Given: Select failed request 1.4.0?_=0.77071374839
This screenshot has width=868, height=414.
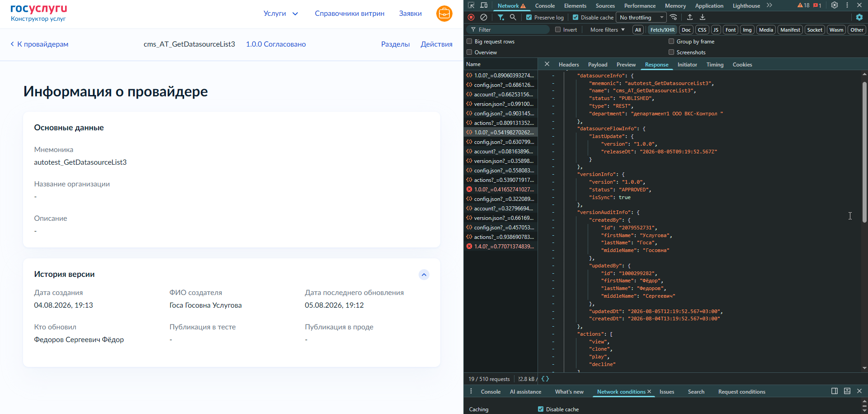Looking at the screenshot, I should tap(500, 246).
